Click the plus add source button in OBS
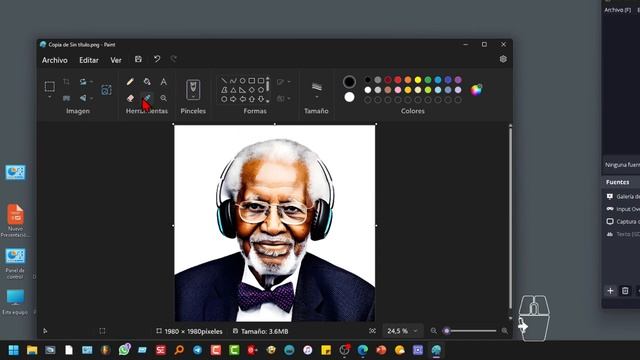 pyautogui.click(x=610, y=291)
